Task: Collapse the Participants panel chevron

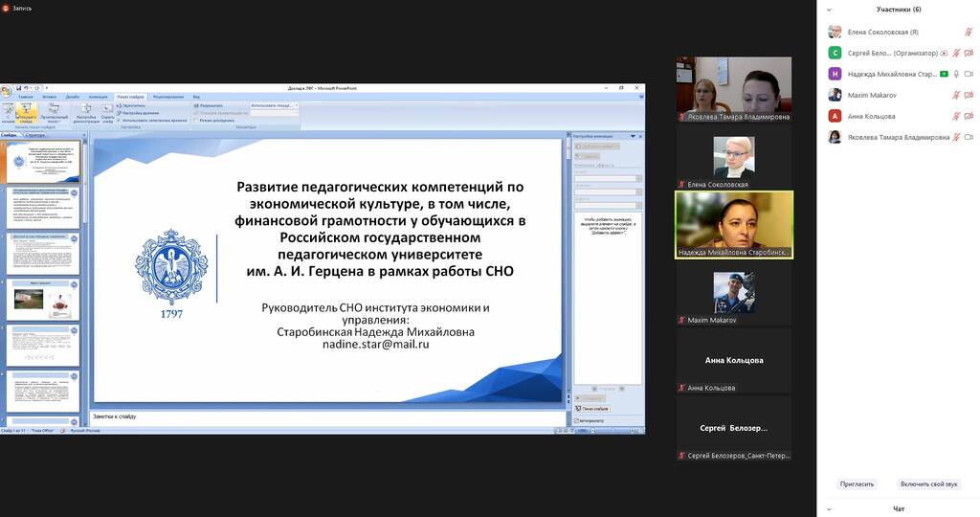Action: [830, 10]
